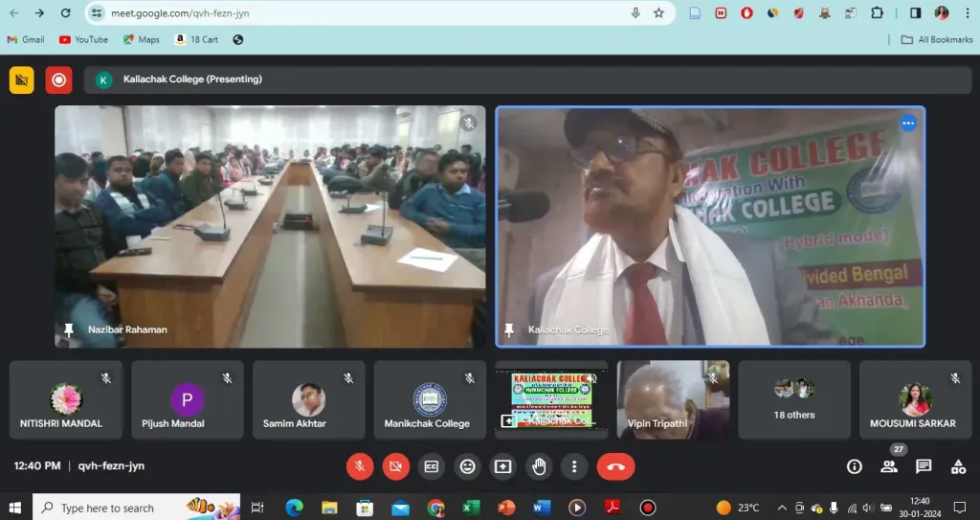Screen dimensions: 980x520
Task: Open the emoji reactions button
Action: [467, 466]
